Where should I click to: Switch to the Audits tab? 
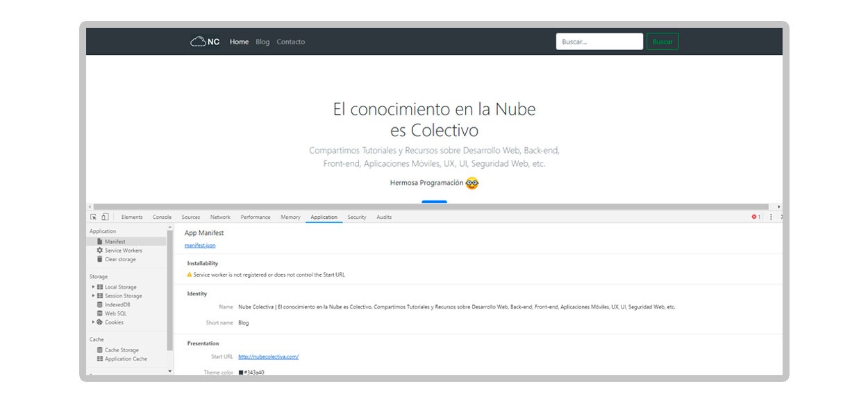(x=384, y=217)
